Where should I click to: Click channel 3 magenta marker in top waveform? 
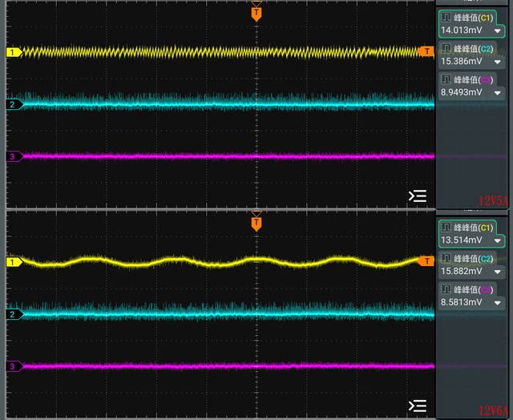pos(14,156)
